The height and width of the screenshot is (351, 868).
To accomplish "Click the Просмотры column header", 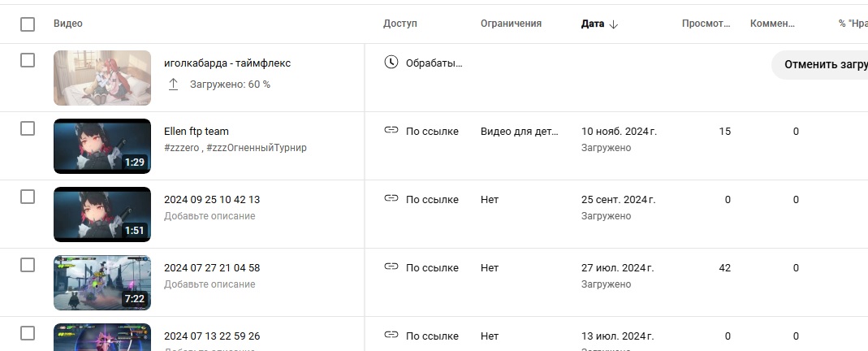I will coord(706,24).
